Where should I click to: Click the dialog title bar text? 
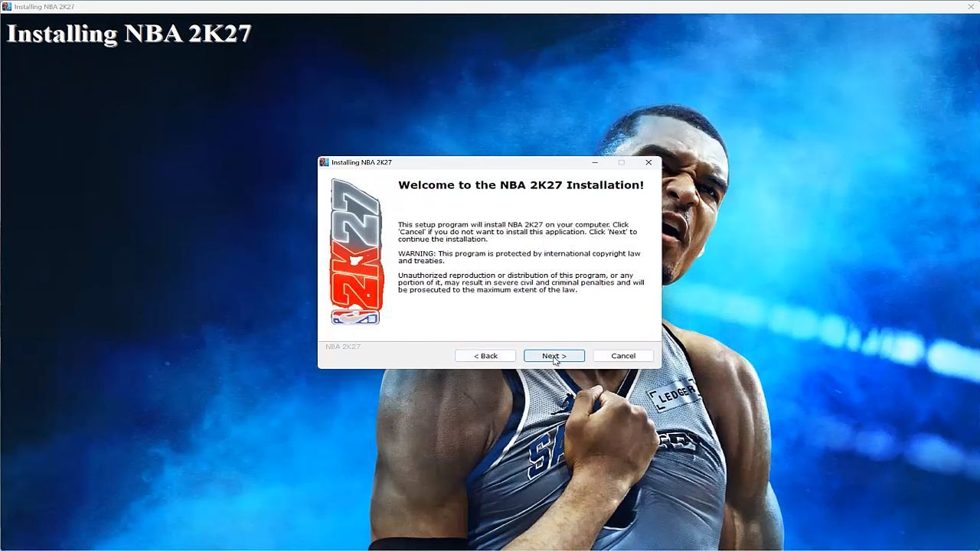coord(361,162)
